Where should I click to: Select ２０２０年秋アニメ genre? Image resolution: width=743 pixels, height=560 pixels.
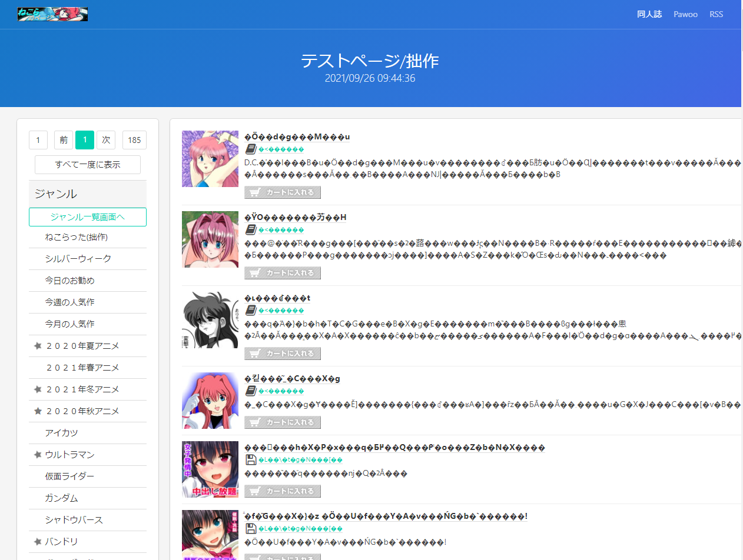click(88, 411)
